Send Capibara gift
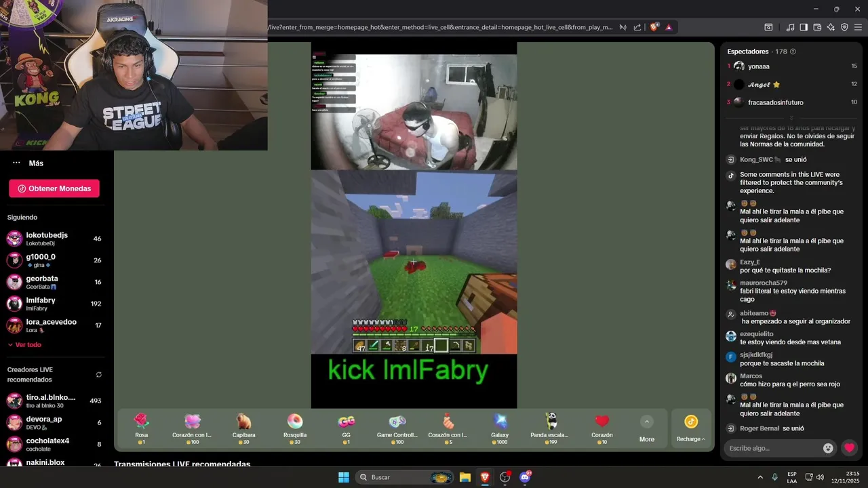The width and height of the screenshot is (868, 488). click(243, 428)
